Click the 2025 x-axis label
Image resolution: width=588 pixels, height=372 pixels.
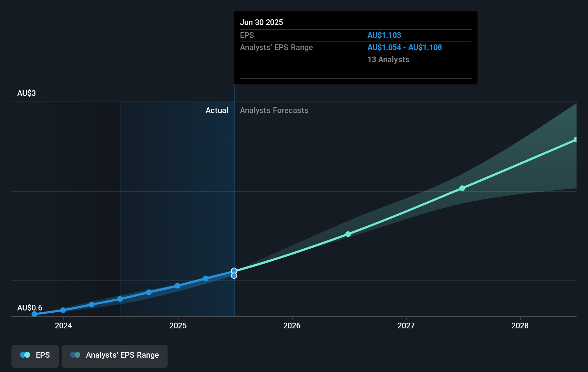(x=178, y=325)
